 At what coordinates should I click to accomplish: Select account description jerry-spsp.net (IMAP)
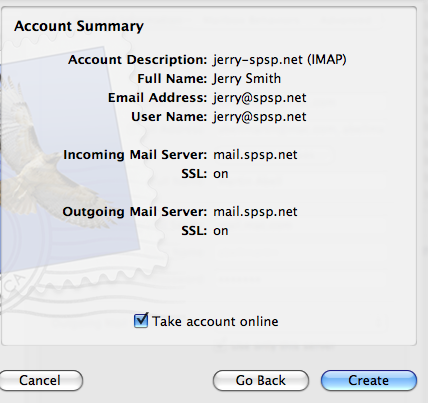[280, 60]
